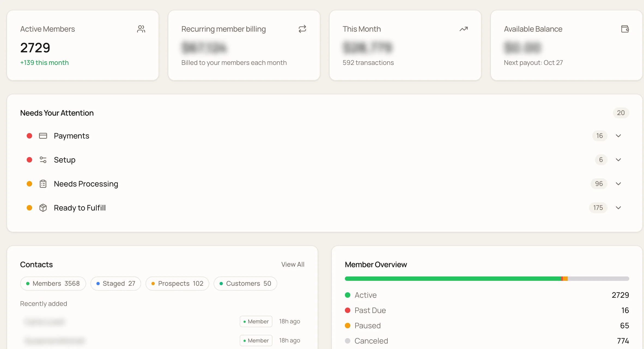Select the Customers 50 filter chip
The height and width of the screenshot is (349, 644).
[245, 284]
